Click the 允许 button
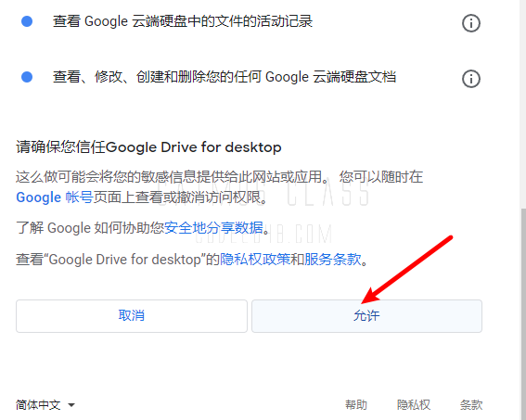Image resolution: width=526 pixels, height=420 pixels. 366,316
